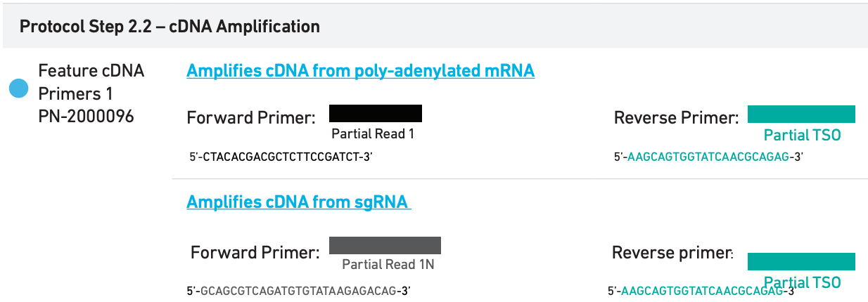Click 'Forward Primer:' label in the poly-adenylated mRNA section

pos(250,118)
